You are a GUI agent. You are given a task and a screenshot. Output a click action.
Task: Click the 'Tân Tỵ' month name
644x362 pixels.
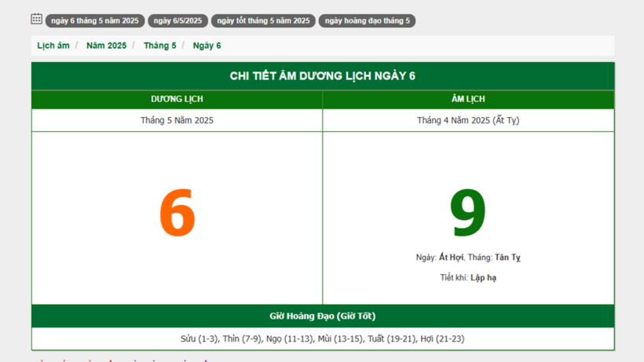[507, 258]
